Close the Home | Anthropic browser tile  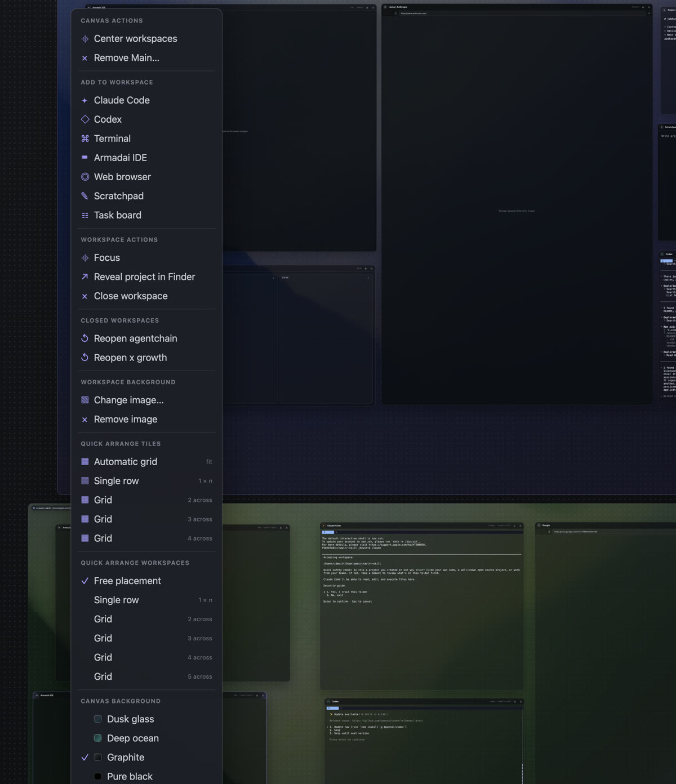(648, 7)
